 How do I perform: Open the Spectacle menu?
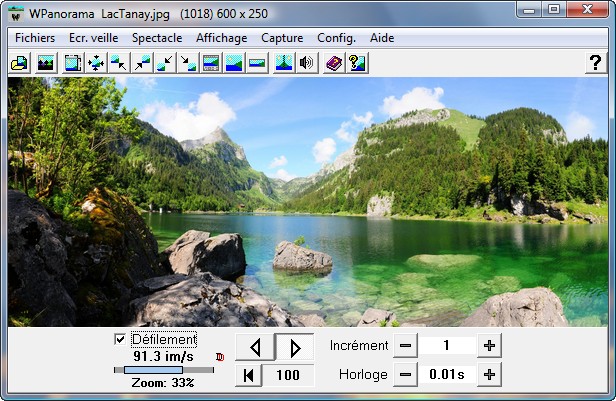click(157, 37)
